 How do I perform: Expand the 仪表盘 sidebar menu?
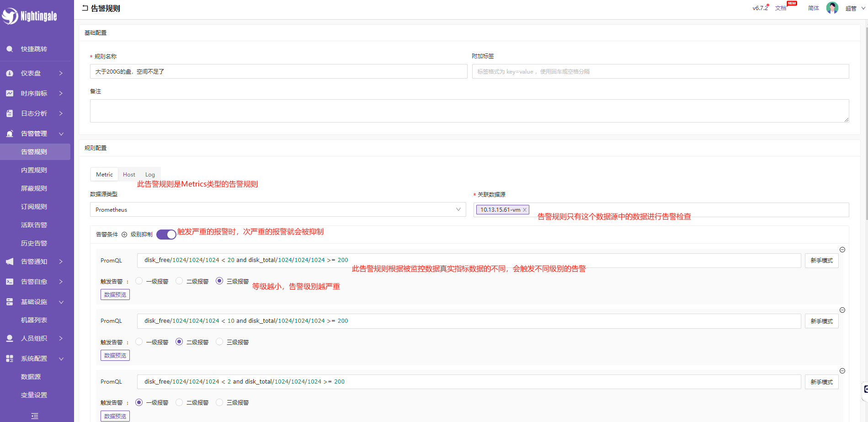pos(61,73)
